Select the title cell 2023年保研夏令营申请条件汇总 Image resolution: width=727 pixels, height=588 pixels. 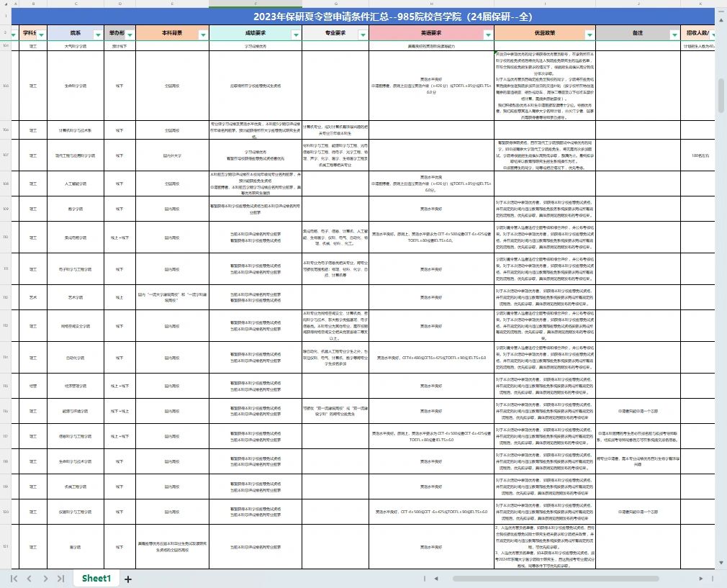[363, 17]
